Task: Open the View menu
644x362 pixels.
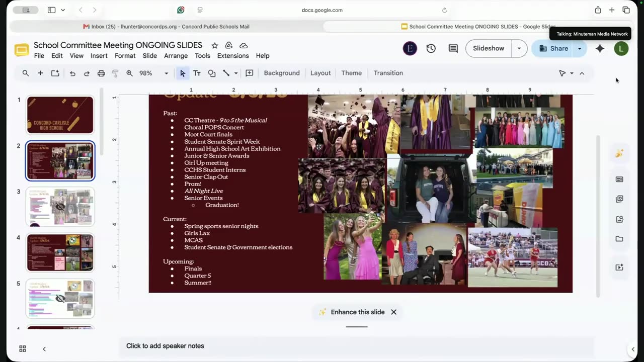Action: pyautogui.click(x=76, y=56)
